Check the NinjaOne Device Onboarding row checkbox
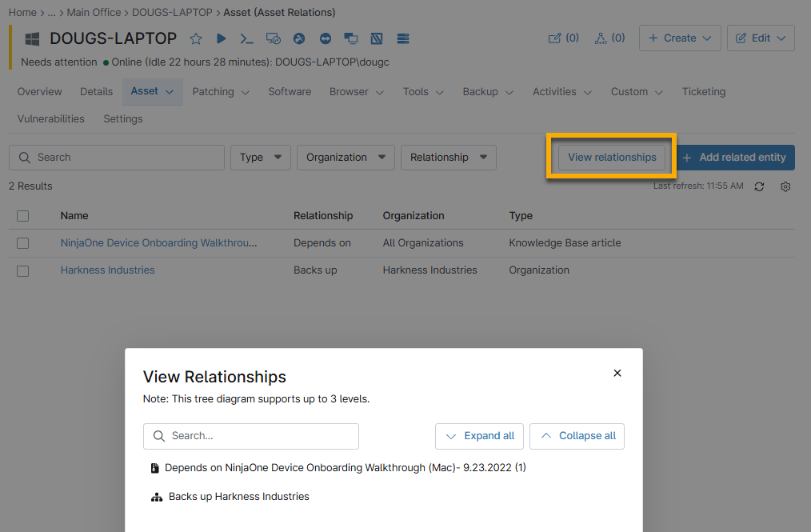The height and width of the screenshot is (532, 811). pyautogui.click(x=23, y=243)
